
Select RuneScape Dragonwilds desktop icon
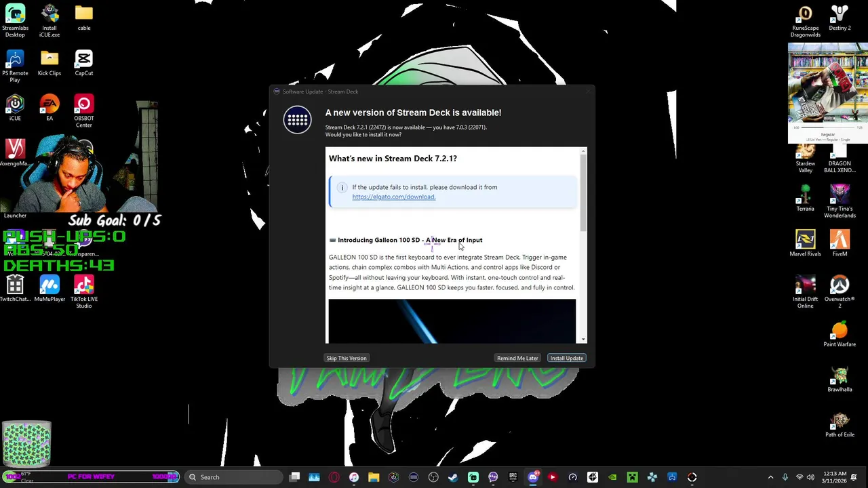click(x=805, y=20)
